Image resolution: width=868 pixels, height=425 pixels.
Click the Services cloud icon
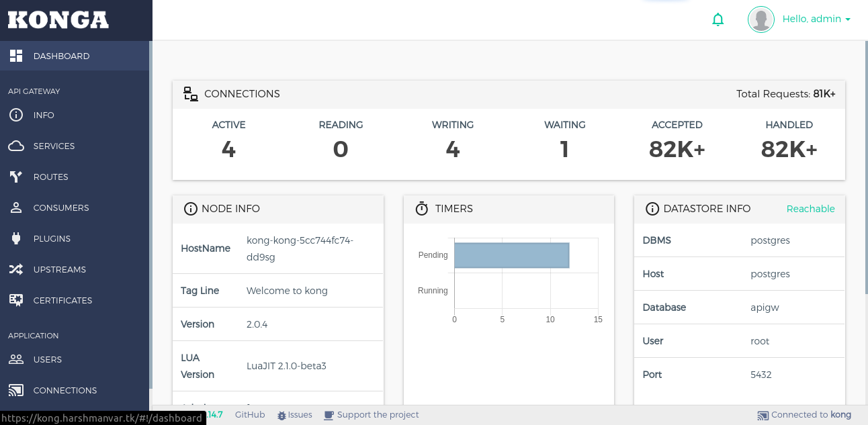pos(16,146)
